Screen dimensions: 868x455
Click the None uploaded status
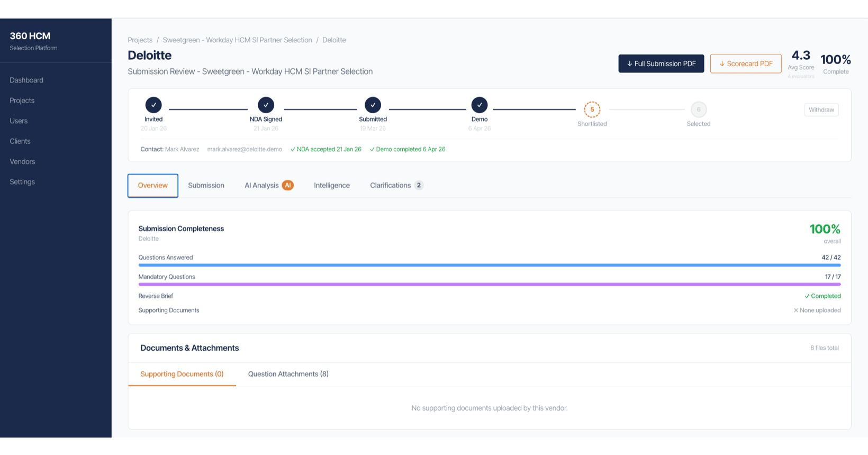pos(817,311)
